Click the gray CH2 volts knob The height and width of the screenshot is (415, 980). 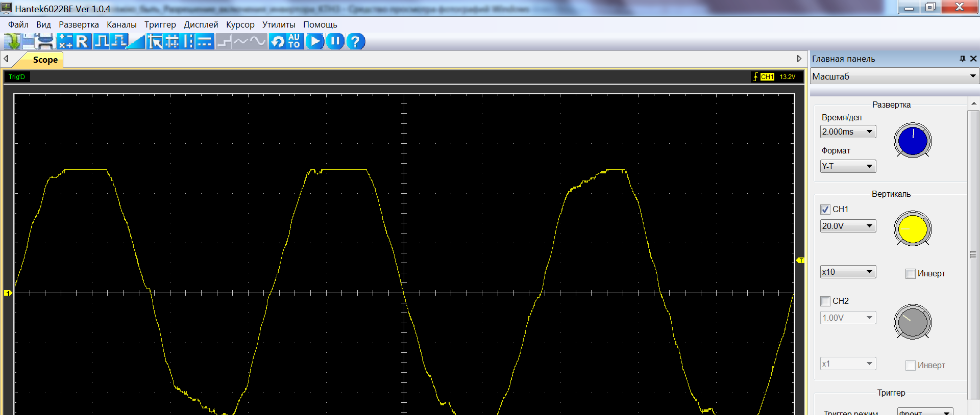point(913,322)
